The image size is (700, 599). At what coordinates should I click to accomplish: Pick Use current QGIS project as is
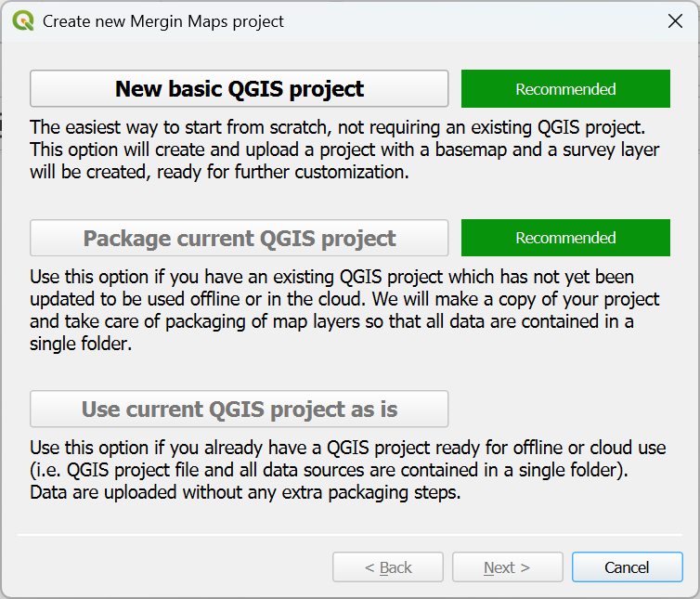point(240,409)
